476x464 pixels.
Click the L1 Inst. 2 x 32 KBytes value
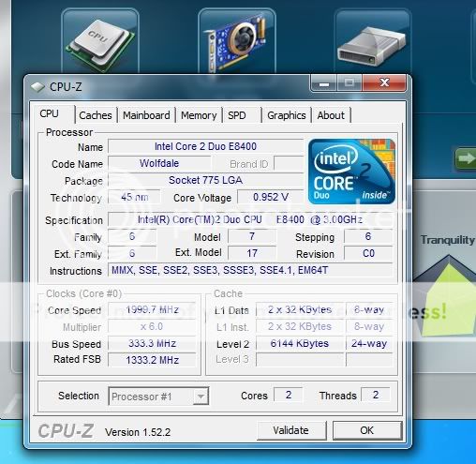click(x=300, y=326)
